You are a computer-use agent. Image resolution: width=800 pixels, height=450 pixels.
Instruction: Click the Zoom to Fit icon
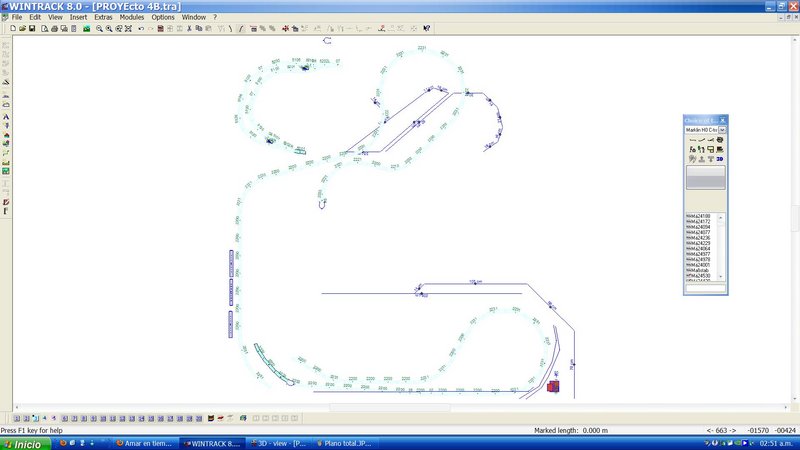(129, 29)
